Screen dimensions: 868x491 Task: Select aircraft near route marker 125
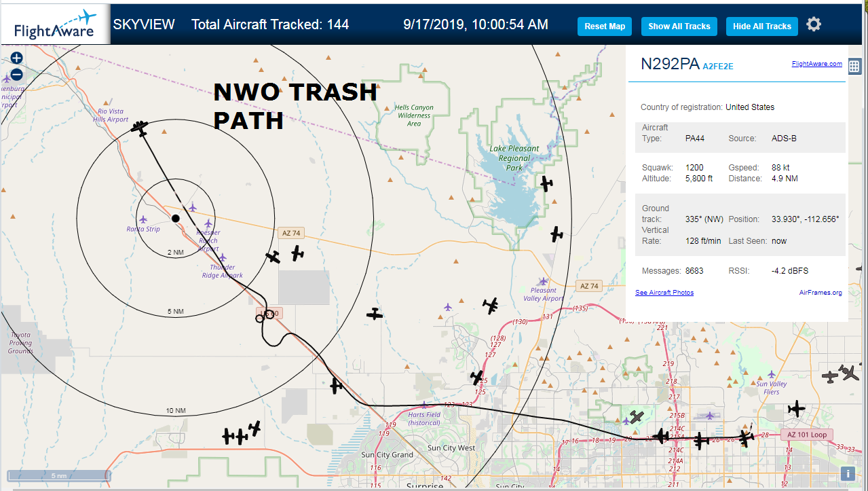click(477, 378)
